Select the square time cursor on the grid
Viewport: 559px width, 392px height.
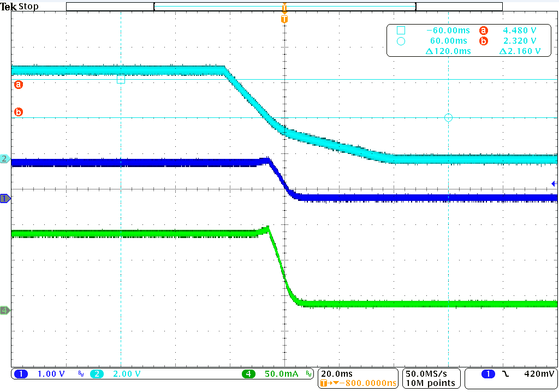click(x=121, y=79)
